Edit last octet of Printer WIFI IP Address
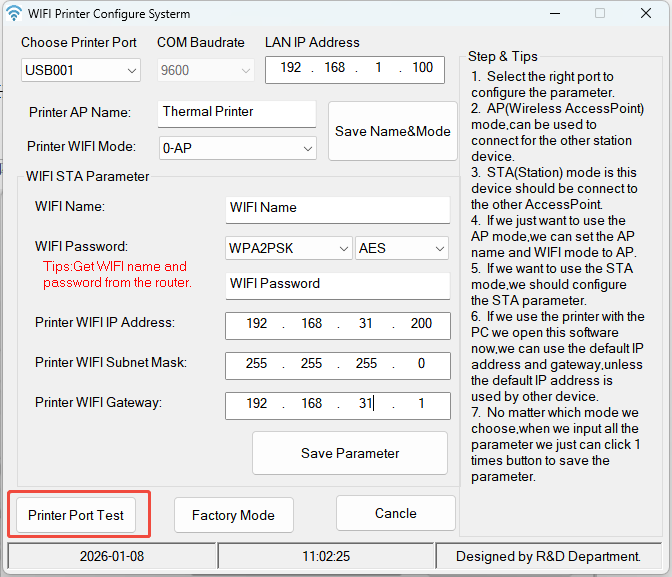Screen dimensions: 672x577 [421, 324]
